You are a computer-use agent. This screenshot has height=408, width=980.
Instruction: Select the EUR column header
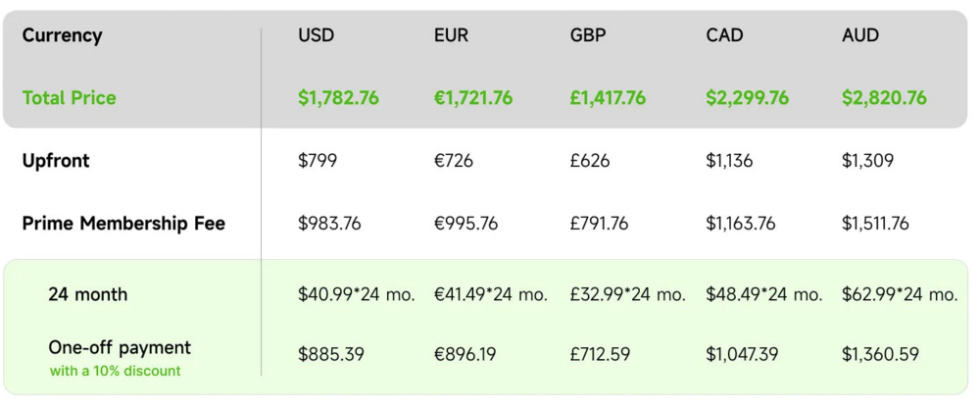[x=451, y=35]
